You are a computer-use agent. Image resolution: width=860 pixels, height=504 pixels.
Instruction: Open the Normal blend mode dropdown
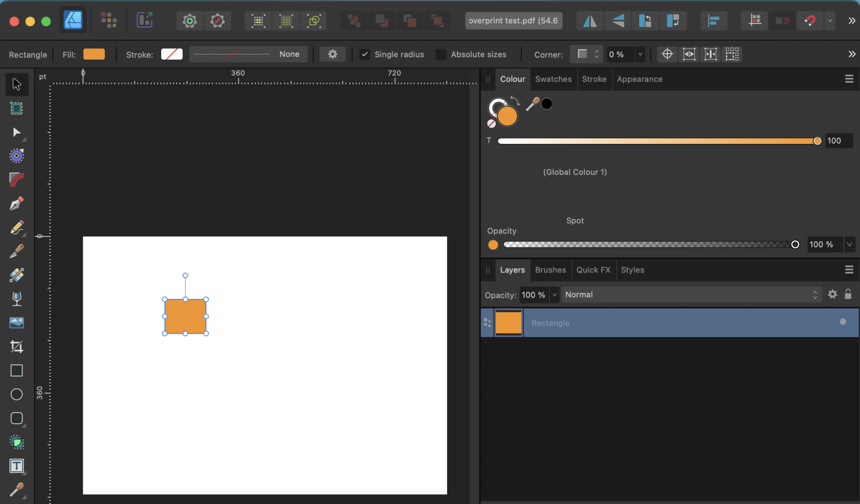(691, 295)
